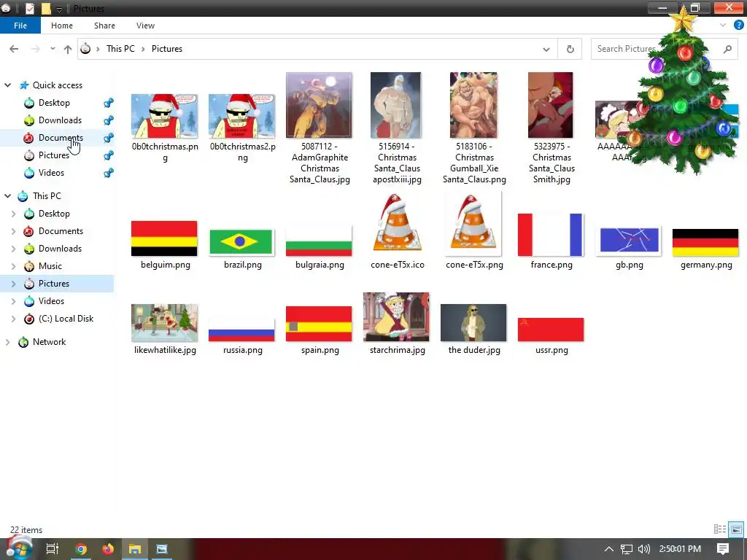Select the cone-eT5x.ico file
This screenshot has height=560, width=747.
click(397, 222)
